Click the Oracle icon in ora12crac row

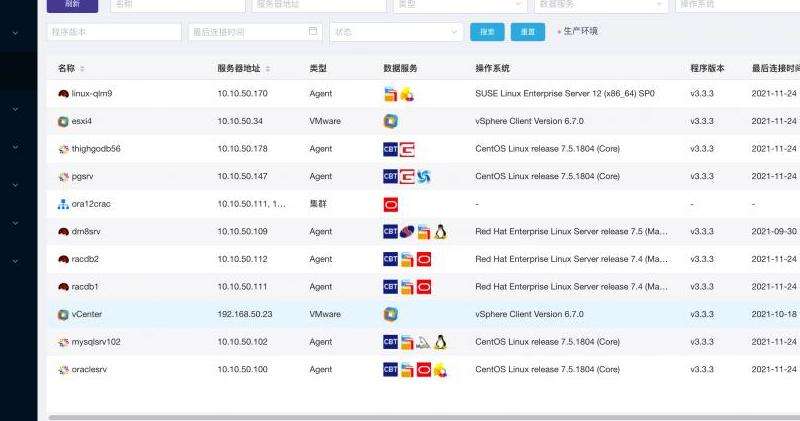click(390, 205)
